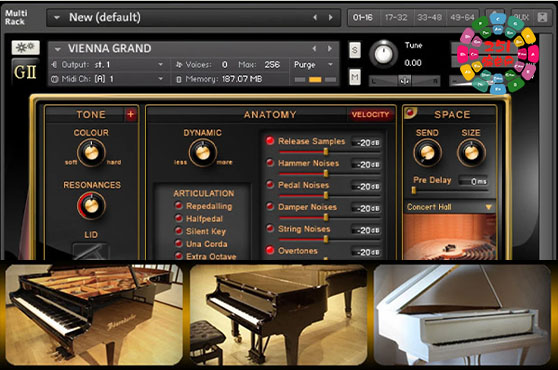Click the Hammer Noises volume slider

click(x=329, y=174)
